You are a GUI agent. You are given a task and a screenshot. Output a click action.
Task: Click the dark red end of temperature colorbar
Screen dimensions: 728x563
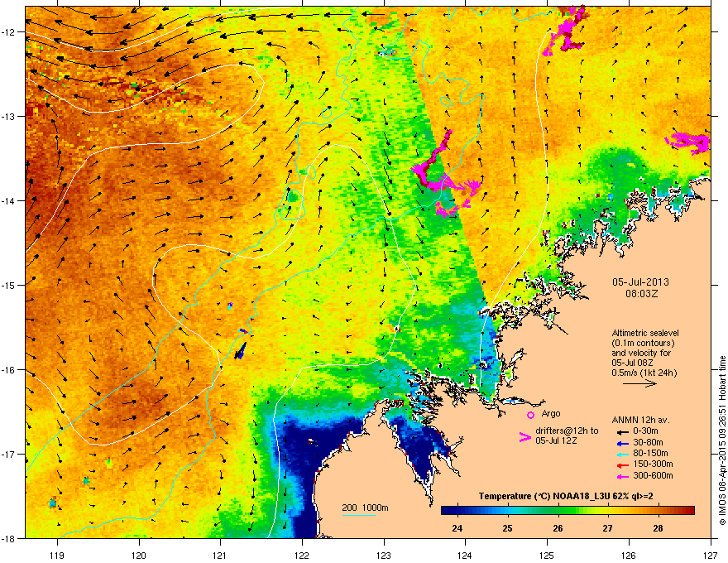pos(690,510)
